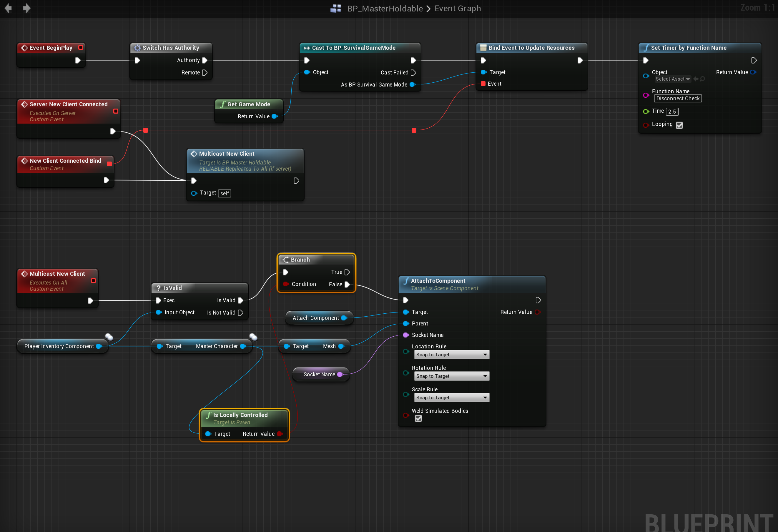Image resolution: width=778 pixels, height=532 pixels.
Task: Click the Switch Has Authority gear icon
Action: click(137, 48)
